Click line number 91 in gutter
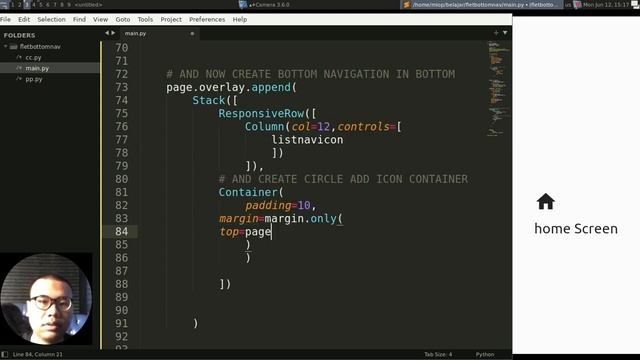640x360 pixels. (122, 323)
